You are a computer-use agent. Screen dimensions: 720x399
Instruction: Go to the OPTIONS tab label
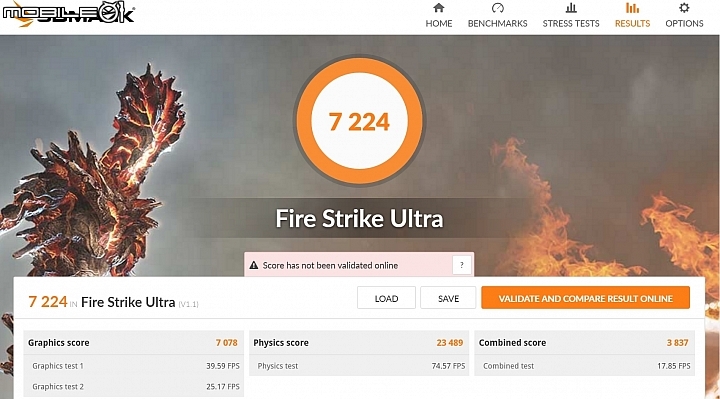[684, 23]
